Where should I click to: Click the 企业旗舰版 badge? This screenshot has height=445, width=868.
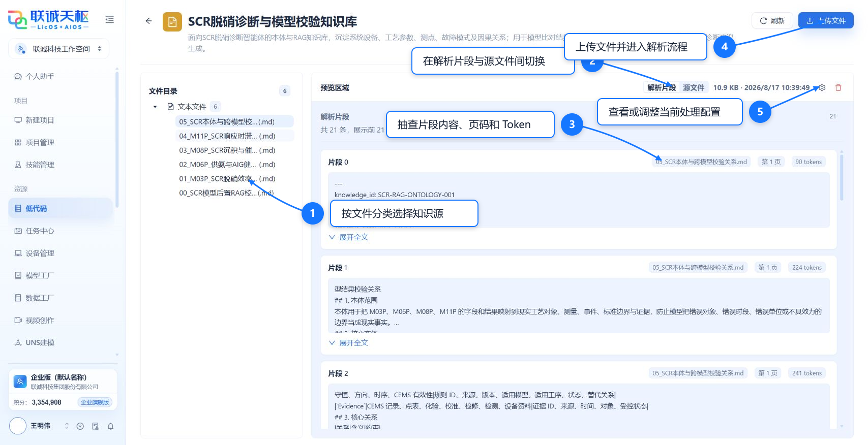95,402
